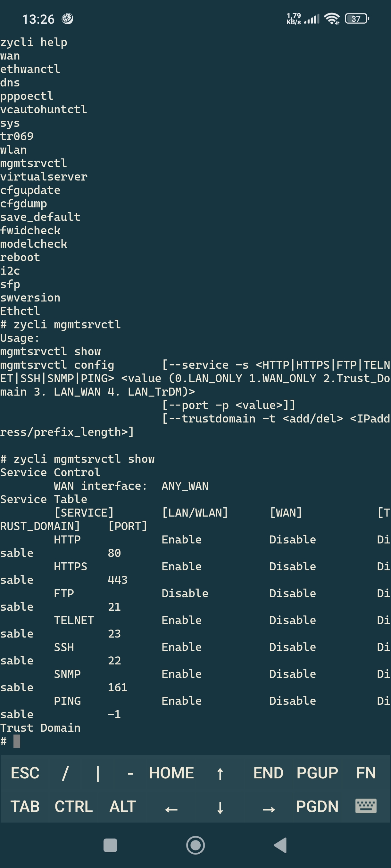The height and width of the screenshot is (868, 391).
Task: Toggle the CTRL modifier key
Action: (73, 807)
